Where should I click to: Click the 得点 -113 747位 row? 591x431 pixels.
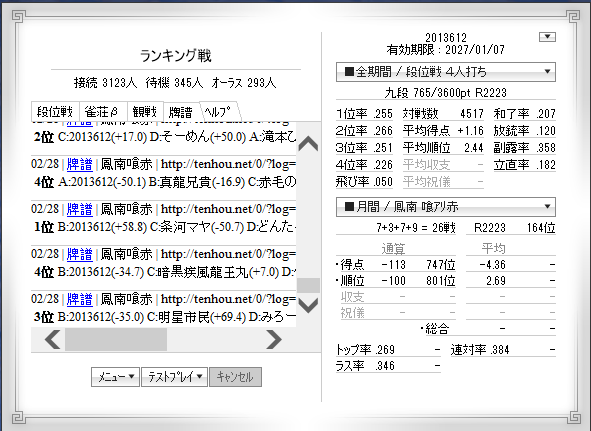click(396, 265)
